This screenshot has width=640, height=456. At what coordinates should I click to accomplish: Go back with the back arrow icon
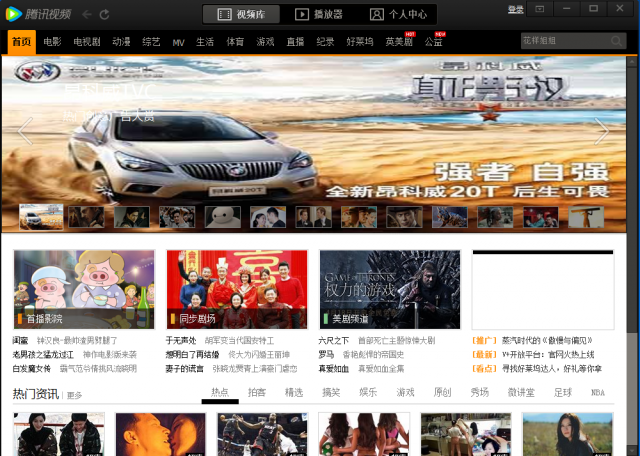(87, 15)
